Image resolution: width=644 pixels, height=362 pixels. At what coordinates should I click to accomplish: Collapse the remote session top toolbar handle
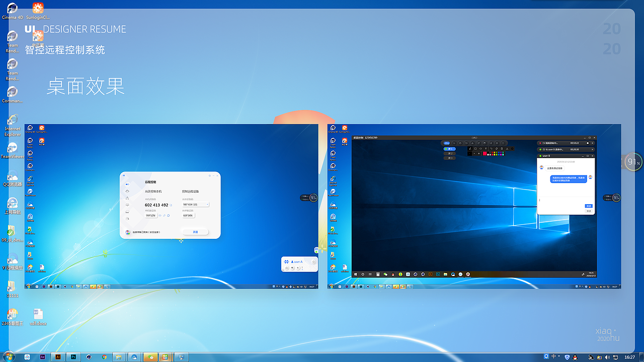click(474, 138)
